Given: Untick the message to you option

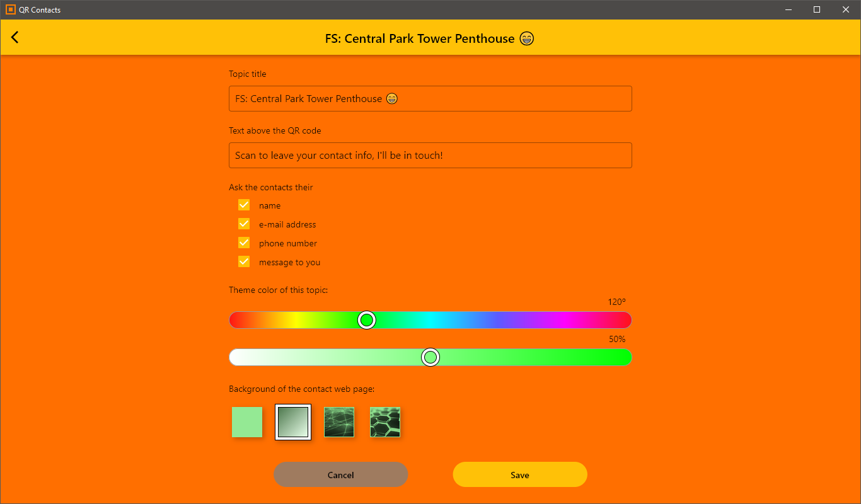Looking at the screenshot, I should point(244,262).
